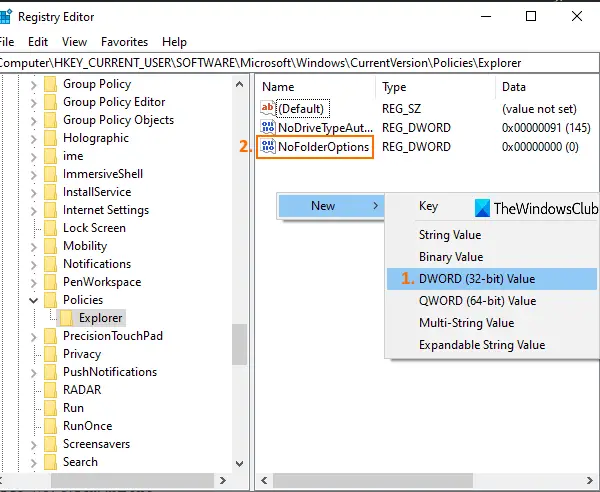
Task: Click the NoFolderOptions DWORD value icon
Action: 267,146
